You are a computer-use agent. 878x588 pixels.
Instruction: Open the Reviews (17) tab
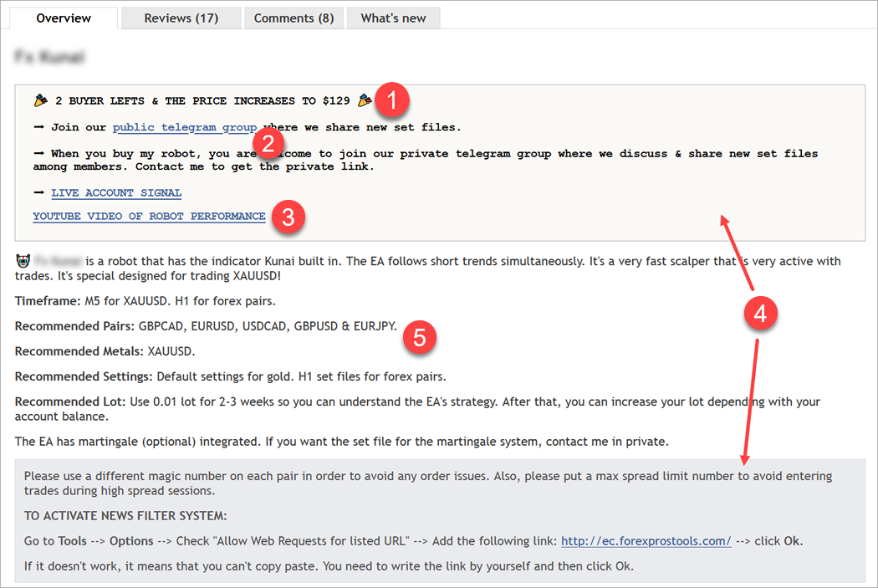tap(181, 18)
